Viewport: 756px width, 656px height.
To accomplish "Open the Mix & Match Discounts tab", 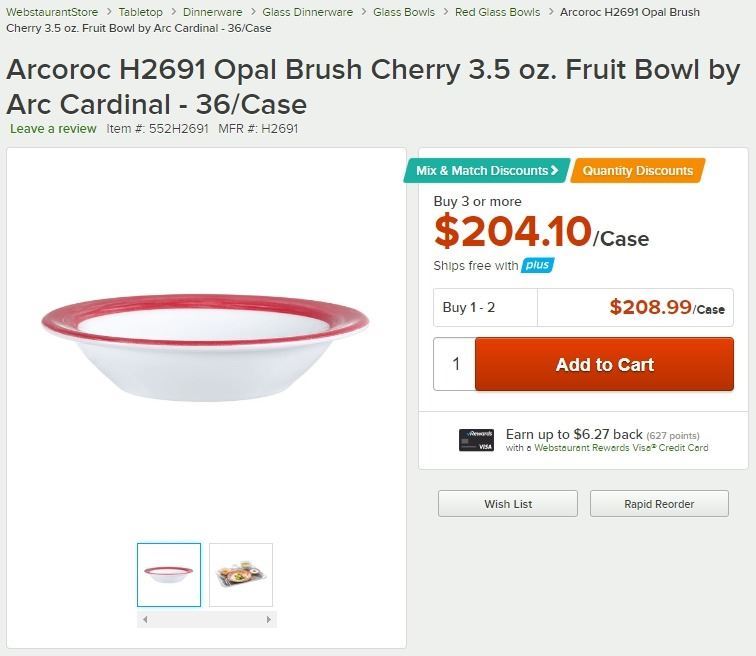I will click(487, 171).
